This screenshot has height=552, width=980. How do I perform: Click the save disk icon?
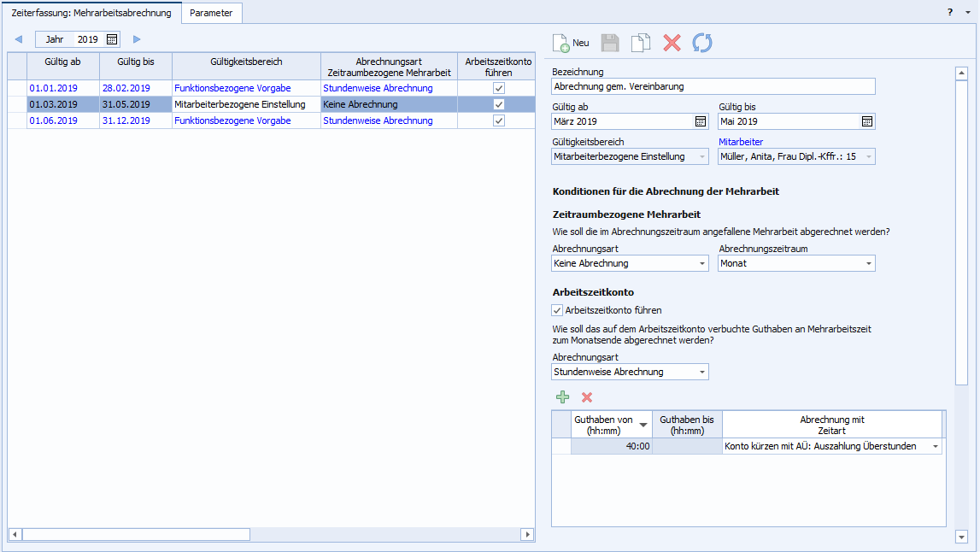click(x=610, y=43)
